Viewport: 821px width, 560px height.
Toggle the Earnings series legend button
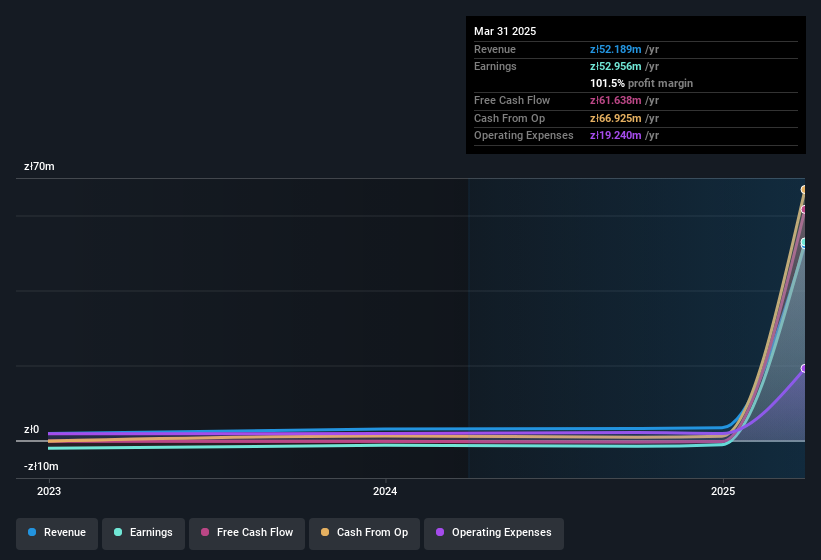click(143, 533)
